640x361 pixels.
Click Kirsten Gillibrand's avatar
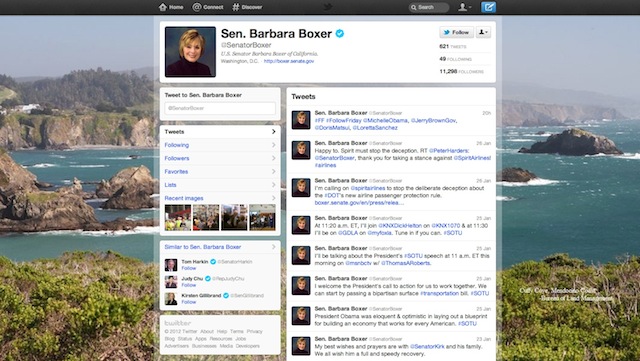[x=171, y=299]
